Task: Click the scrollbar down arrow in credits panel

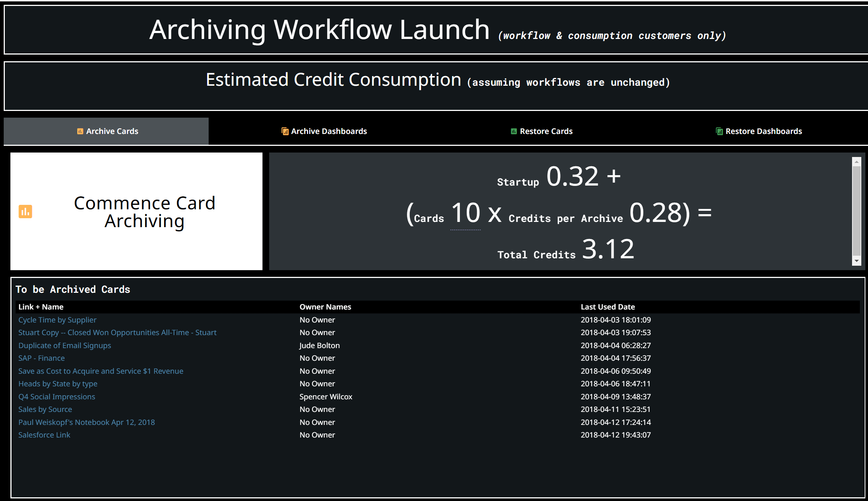Action: 856,261
